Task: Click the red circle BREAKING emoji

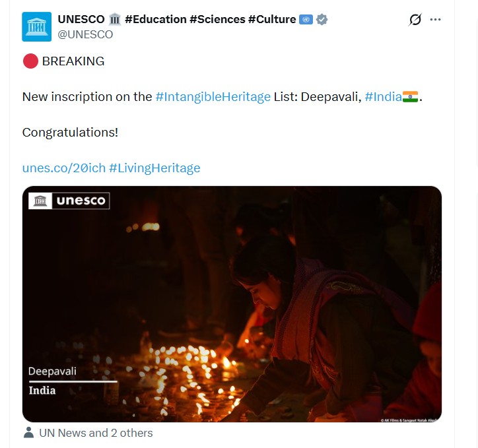Action: [x=30, y=61]
